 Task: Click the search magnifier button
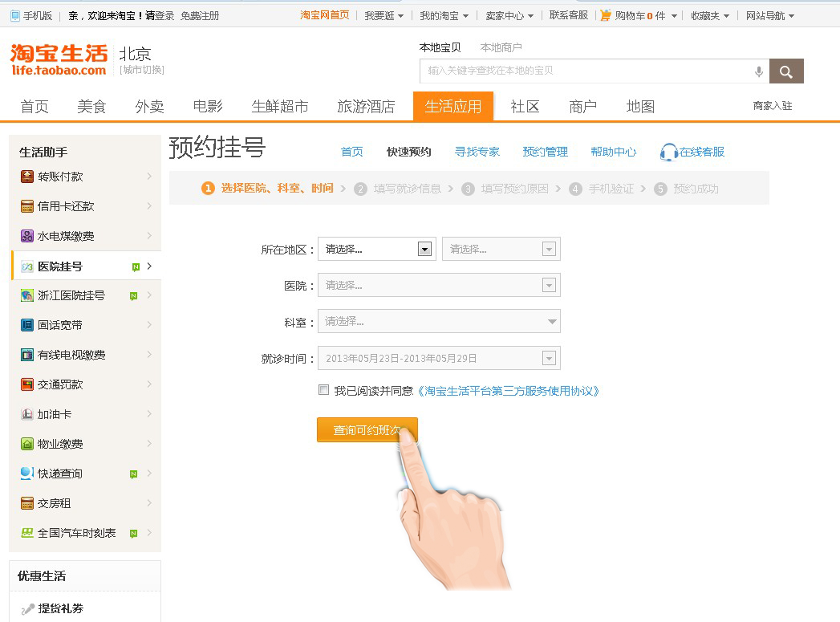coord(785,71)
